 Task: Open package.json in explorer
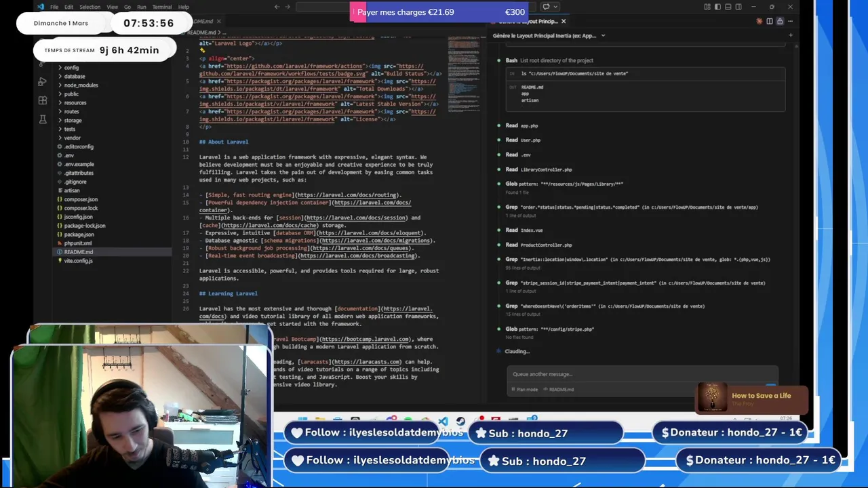coord(79,235)
